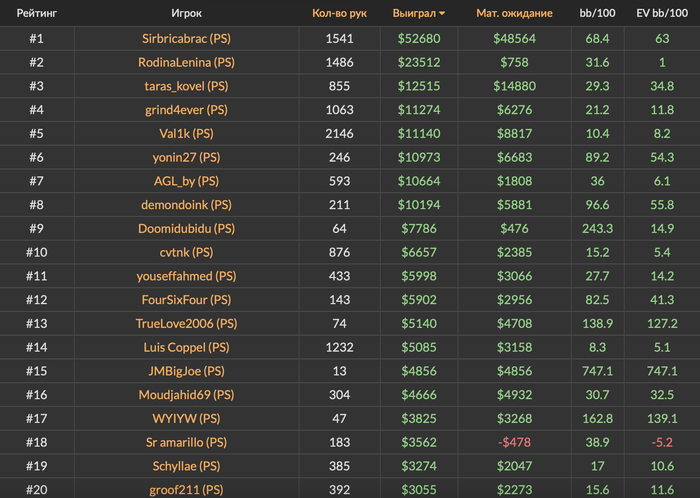View JMBigJoe (PS) player details
Image resolution: width=700 pixels, height=498 pixels.
pyautogui.click(x=186, y=371)
